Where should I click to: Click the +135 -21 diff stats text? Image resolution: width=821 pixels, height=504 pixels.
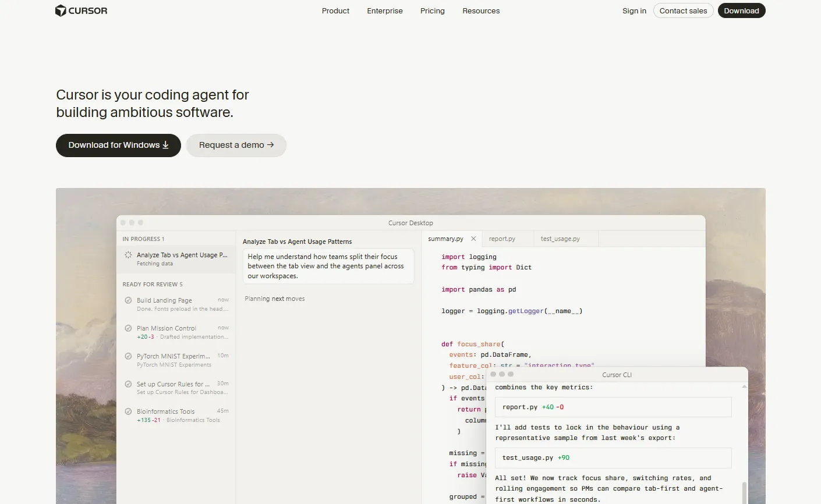click(x=148, y=420)
